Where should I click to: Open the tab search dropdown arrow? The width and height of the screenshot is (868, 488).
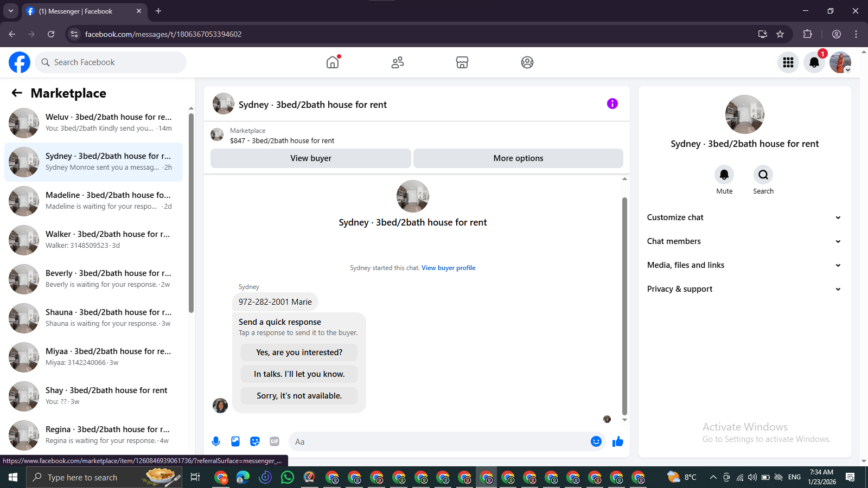[10, 11]
